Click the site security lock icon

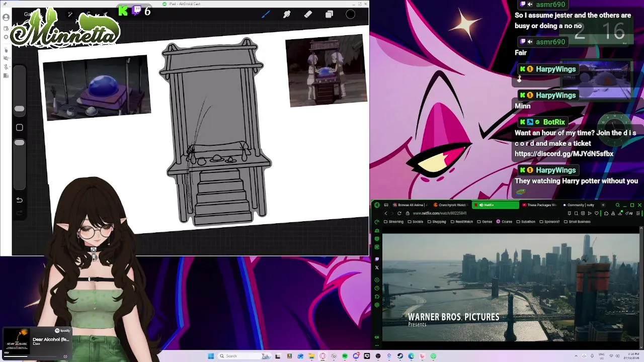pos(408,213)
